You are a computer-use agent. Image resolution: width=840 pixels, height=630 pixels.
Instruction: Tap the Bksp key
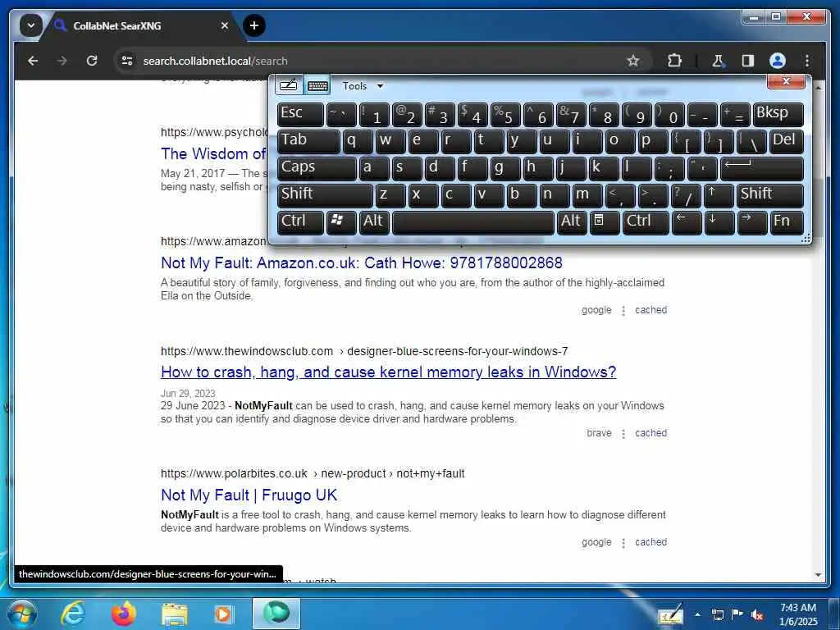778,115
